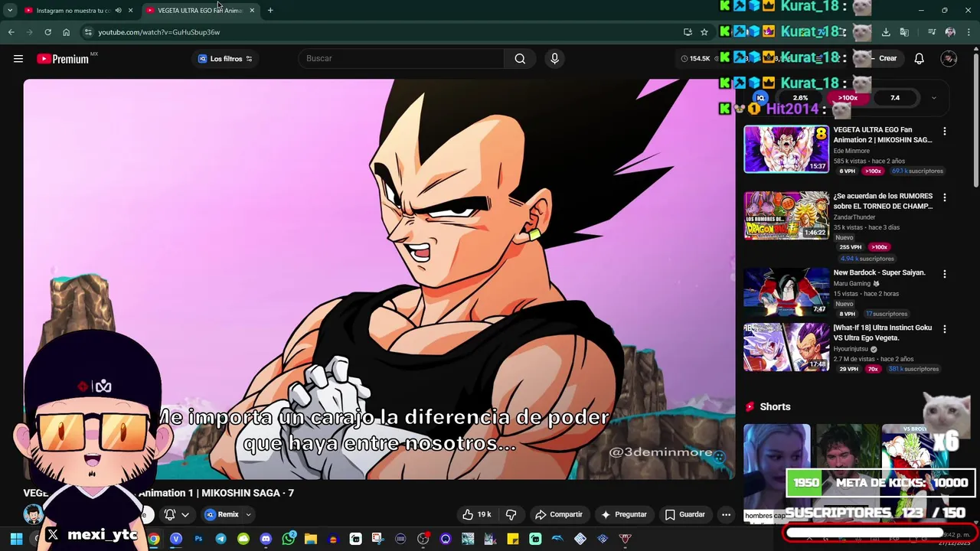Save the video with Guardar
The height and width of the screenshot is (551, 980).
click(x=685, y=515)
